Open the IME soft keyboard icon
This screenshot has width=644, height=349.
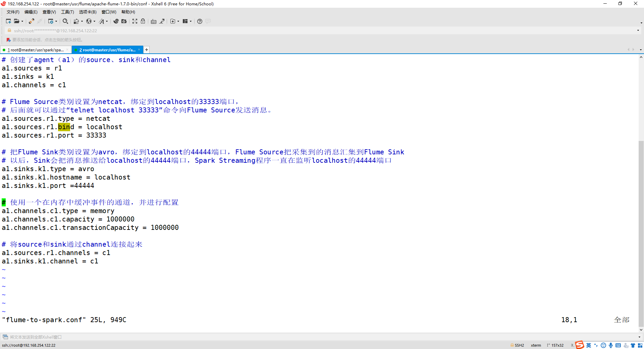(618, 345)
